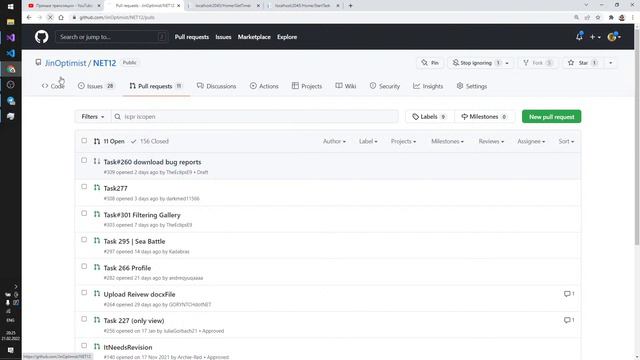Zoom the page with the address-bar magnifier

point(576,18)
